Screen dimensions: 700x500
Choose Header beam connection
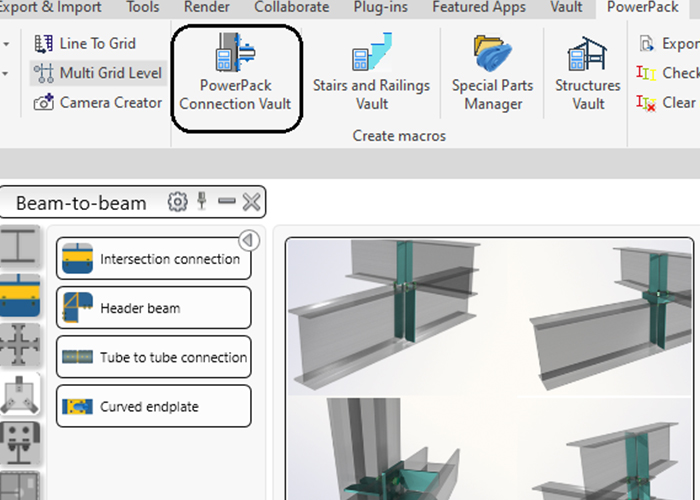click(x=154, y=308)
